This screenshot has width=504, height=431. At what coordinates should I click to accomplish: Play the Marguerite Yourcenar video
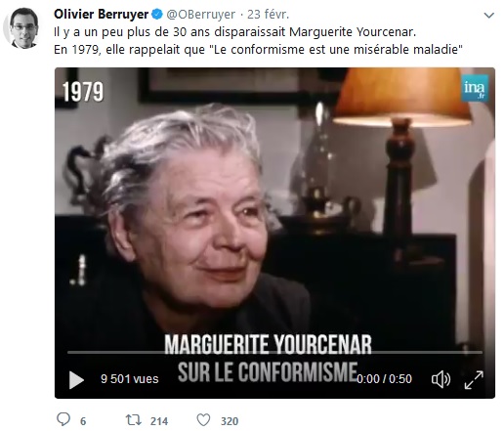[76, 379]
